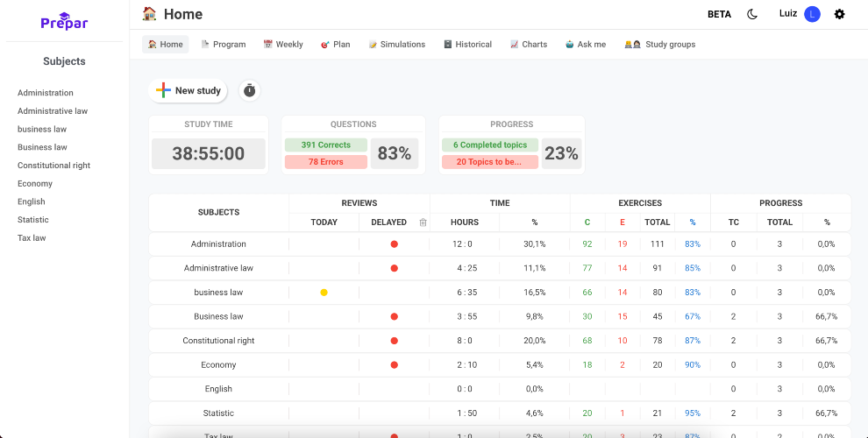Select Statistic in sidebar
Screen dimensions: 868x438
click(x=33, y=220)
